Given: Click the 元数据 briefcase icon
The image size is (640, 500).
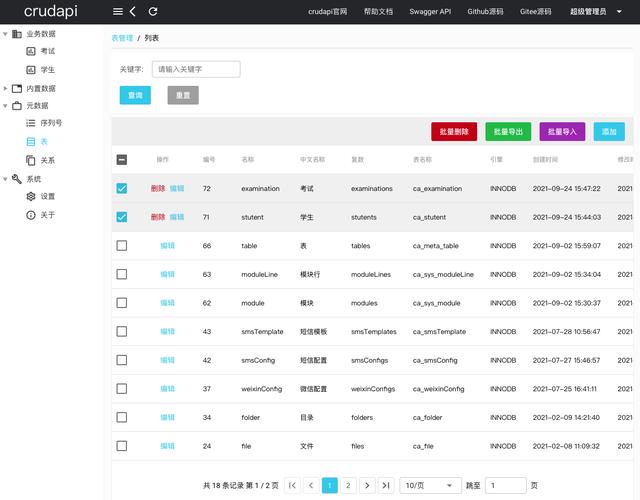Looking at the screenshot, I should pyautogui.click(x=17, y=106).
